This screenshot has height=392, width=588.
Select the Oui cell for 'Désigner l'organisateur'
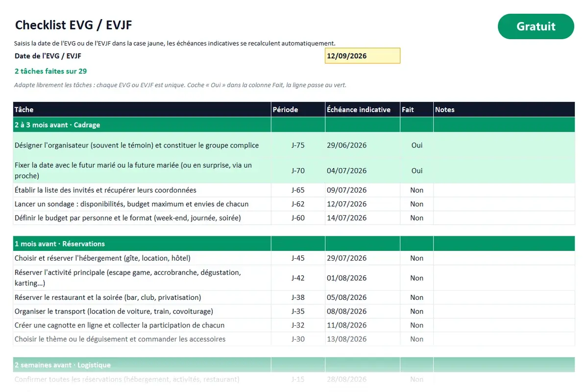[x=416, y=145]
